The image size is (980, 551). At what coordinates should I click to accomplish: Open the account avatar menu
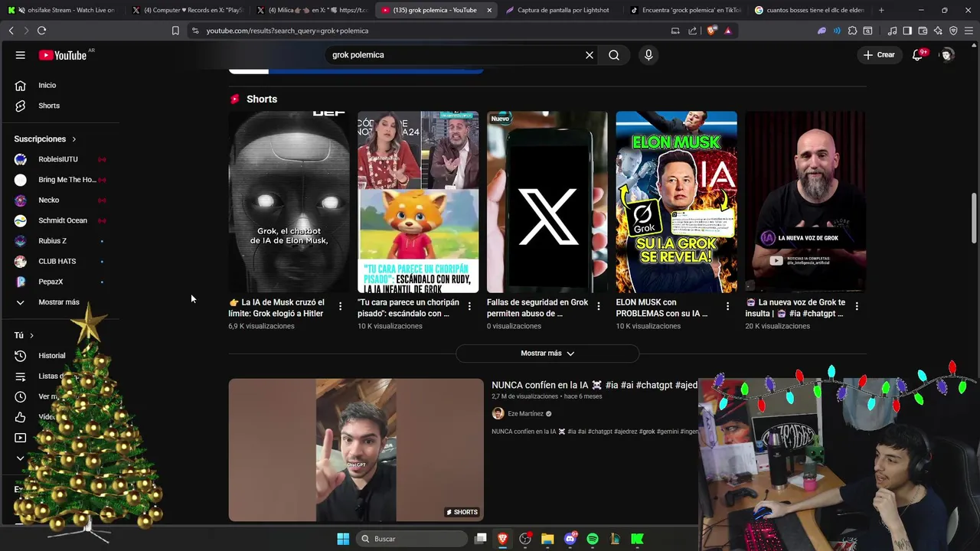point(947,55)
